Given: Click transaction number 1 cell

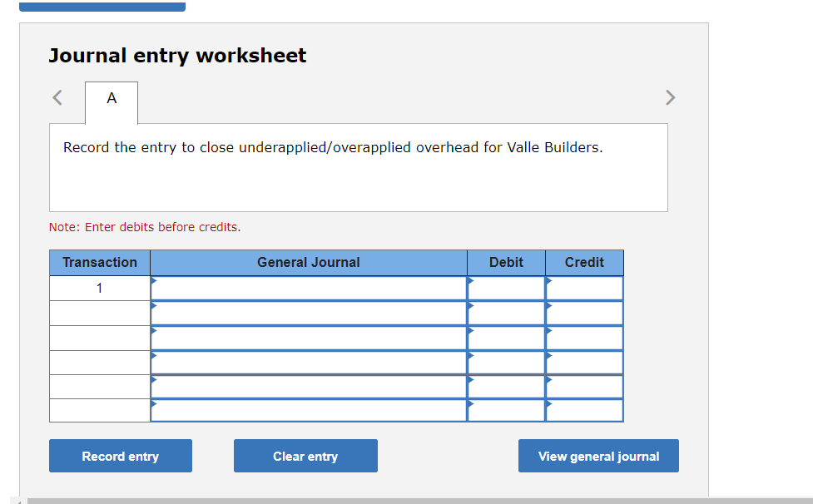Looking at the screenshot, I should [100, 289].
